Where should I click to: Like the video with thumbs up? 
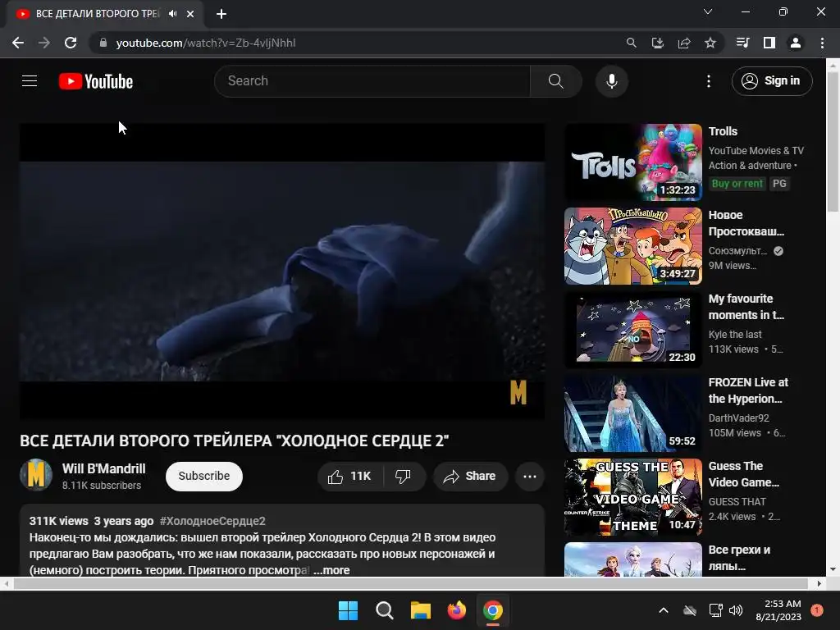coord(350,477)
